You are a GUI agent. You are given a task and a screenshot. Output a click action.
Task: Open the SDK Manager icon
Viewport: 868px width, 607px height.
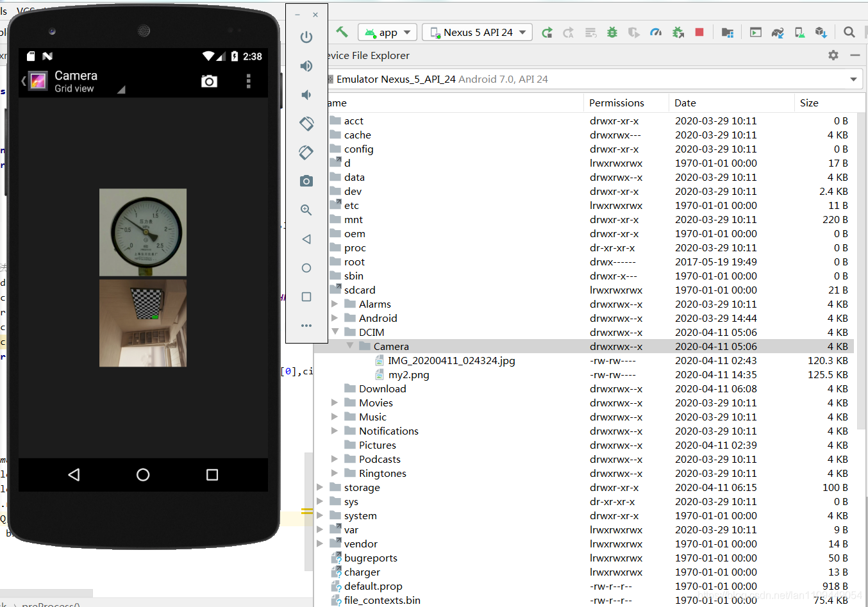(821, 32)
